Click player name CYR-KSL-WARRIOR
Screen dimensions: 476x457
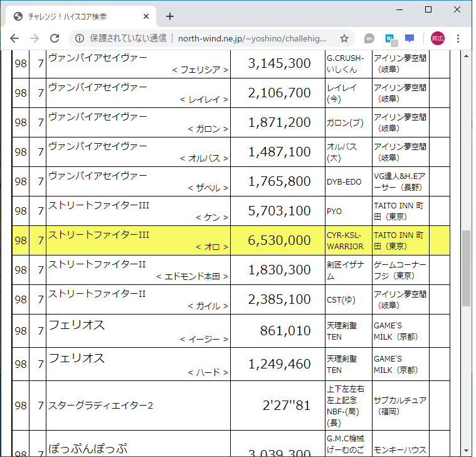click(x=345, y=240)
